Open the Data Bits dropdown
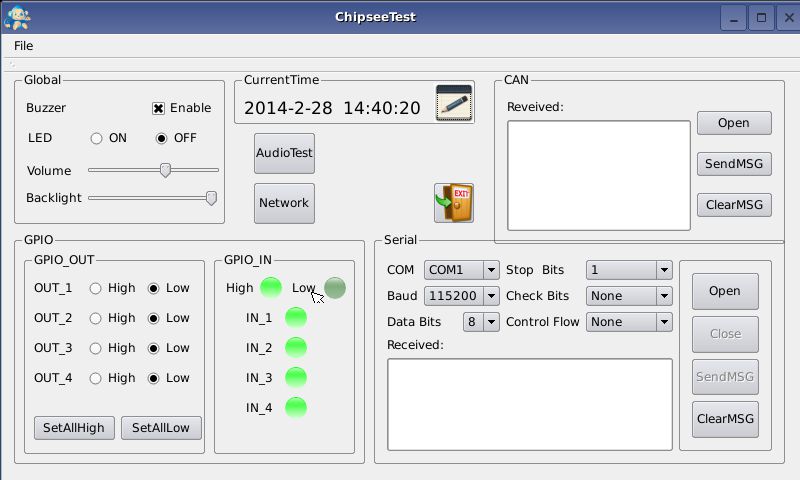800x480 pixels. 481,322
